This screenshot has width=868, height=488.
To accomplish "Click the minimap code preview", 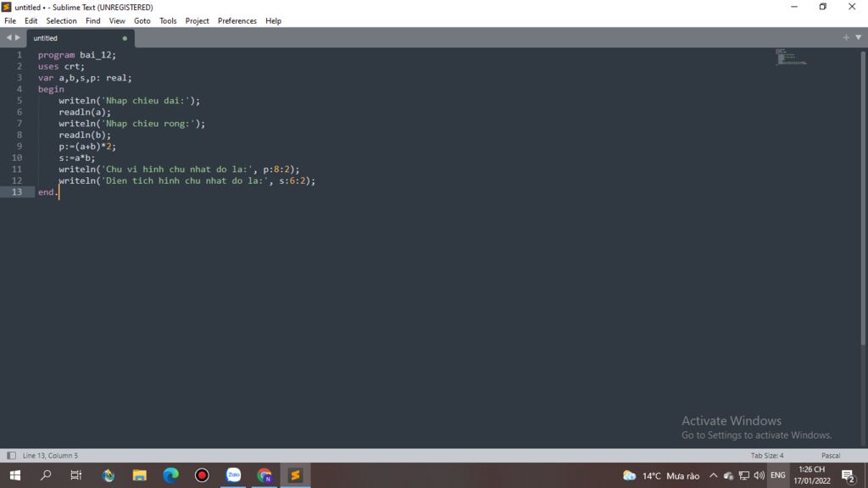I will pyautogui.click(x=791, y=57).
